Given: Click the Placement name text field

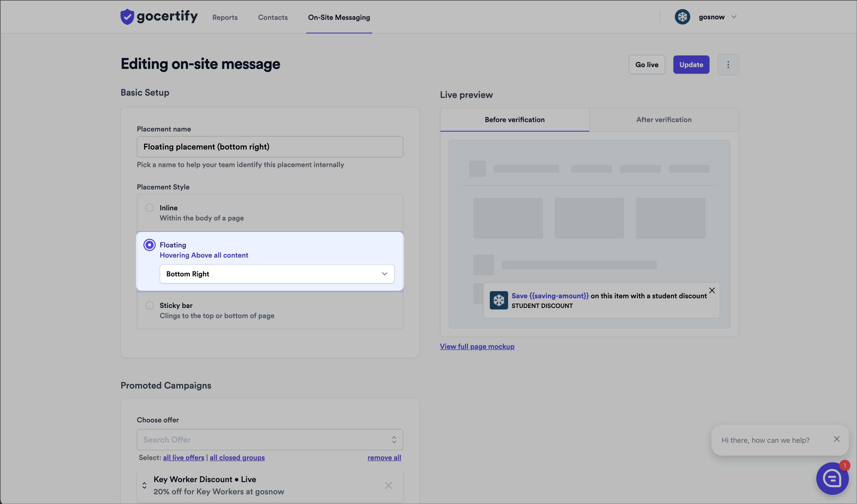Looking at the screenshot, I should (270, 146).
